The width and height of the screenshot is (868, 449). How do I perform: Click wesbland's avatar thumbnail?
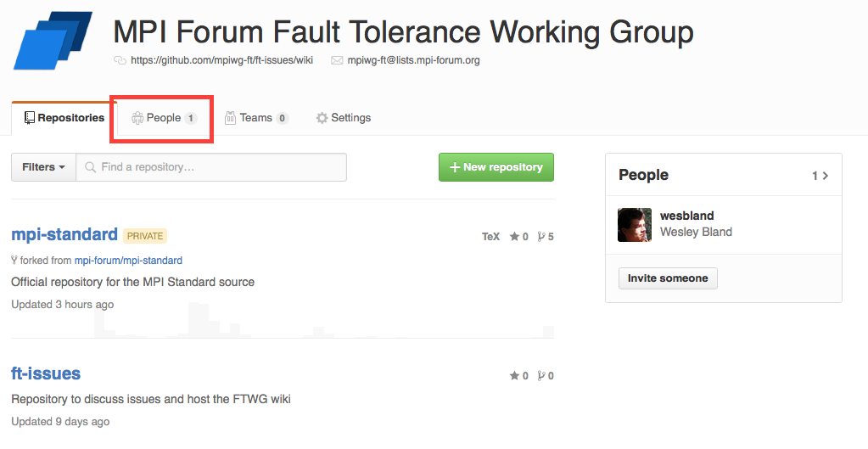pos(635,225)
